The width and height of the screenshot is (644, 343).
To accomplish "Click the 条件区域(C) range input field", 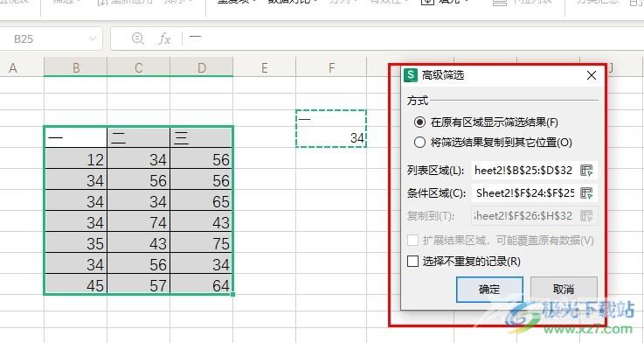I will tap(524, 192).
